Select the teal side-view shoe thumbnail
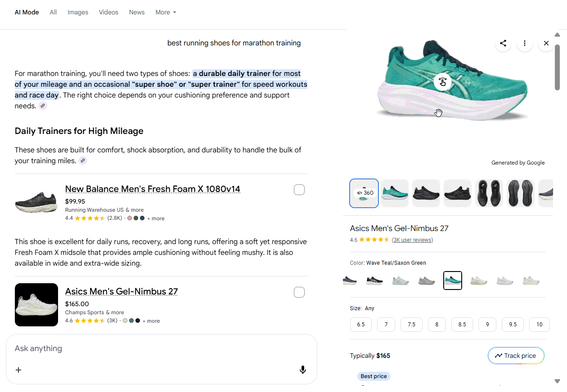This screenshot has height=392, width=567. [395, 193]
